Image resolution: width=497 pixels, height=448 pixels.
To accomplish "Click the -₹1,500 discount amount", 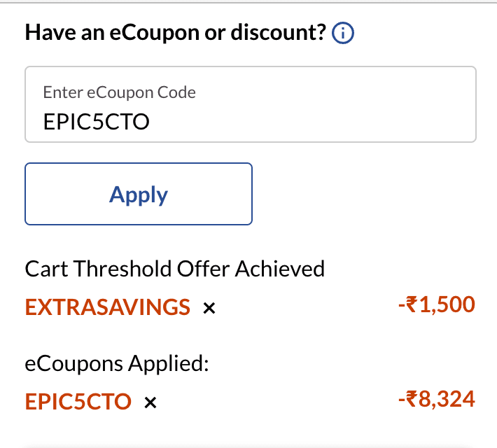I will click(436, 304).
